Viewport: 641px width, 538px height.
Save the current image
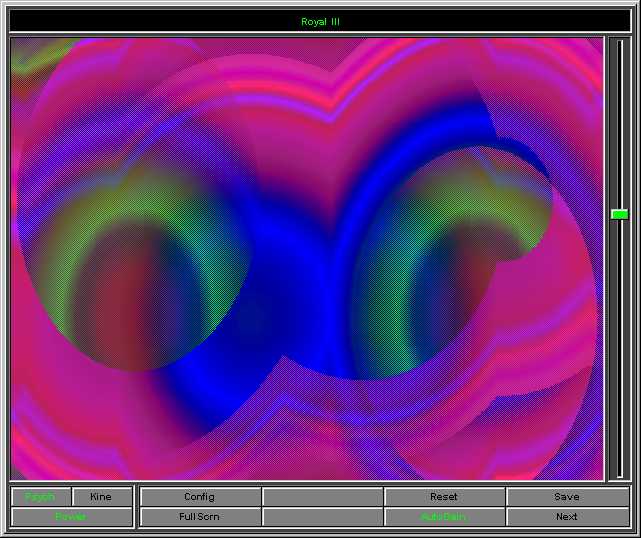tap(567, 497)
